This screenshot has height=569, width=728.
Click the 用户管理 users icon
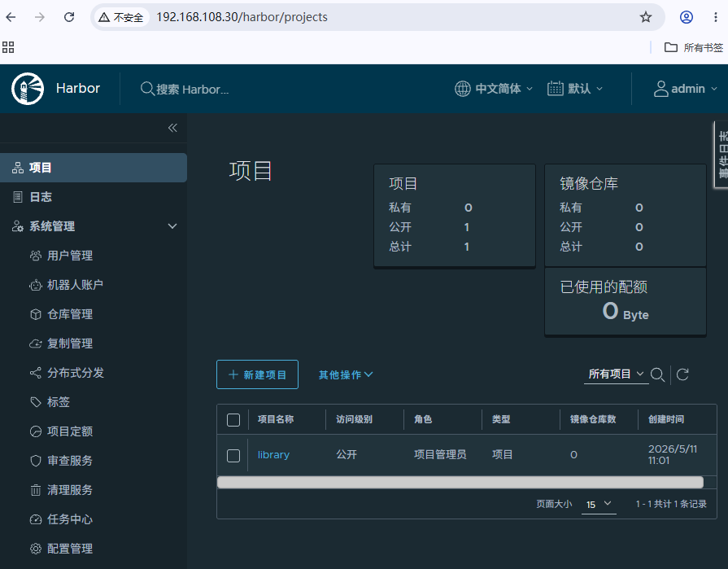point(36,256)
